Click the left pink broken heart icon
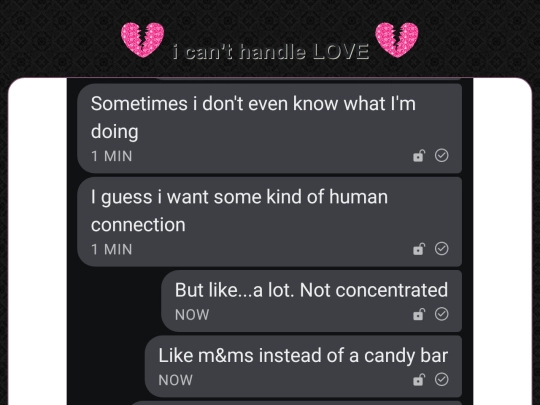 [142, 40]
